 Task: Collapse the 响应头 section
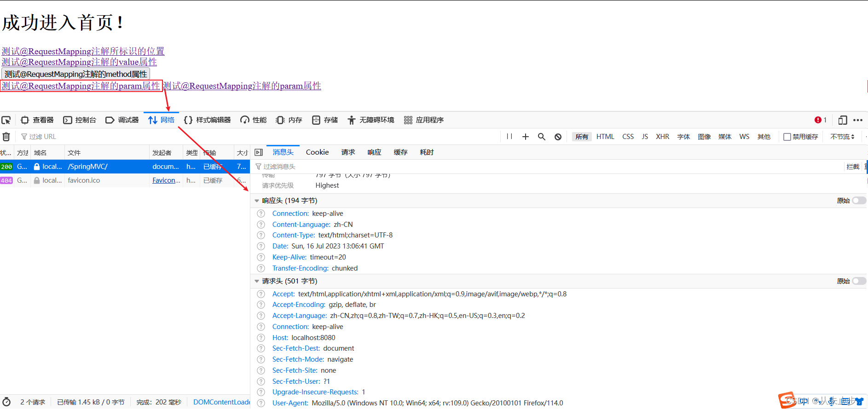(x=257, y=201)
